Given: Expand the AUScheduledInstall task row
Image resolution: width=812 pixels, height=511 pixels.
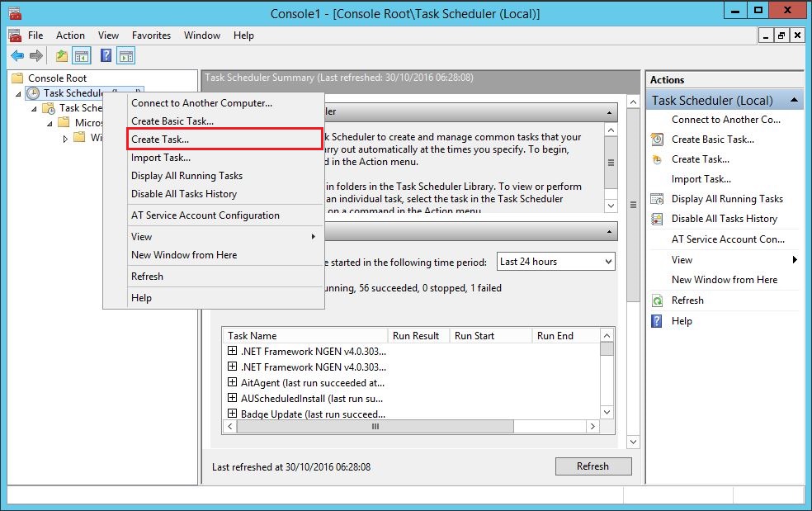Looking at the screenshot, I should click(232, 398).
